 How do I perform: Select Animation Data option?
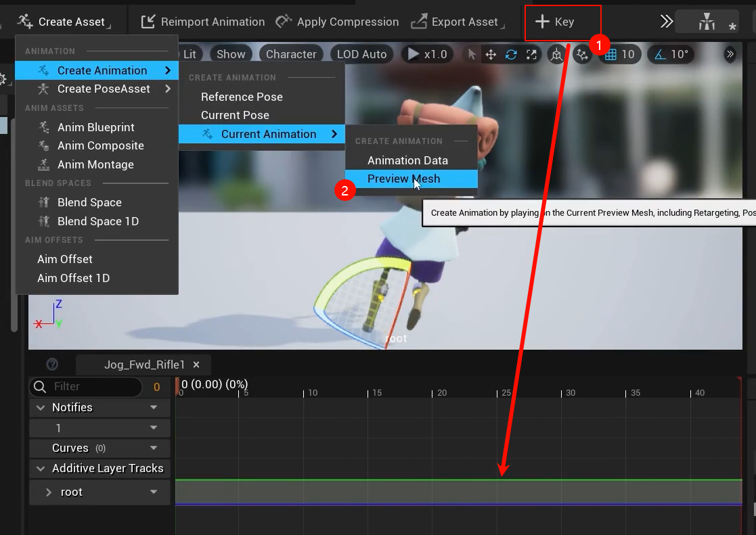click(407, 160)
